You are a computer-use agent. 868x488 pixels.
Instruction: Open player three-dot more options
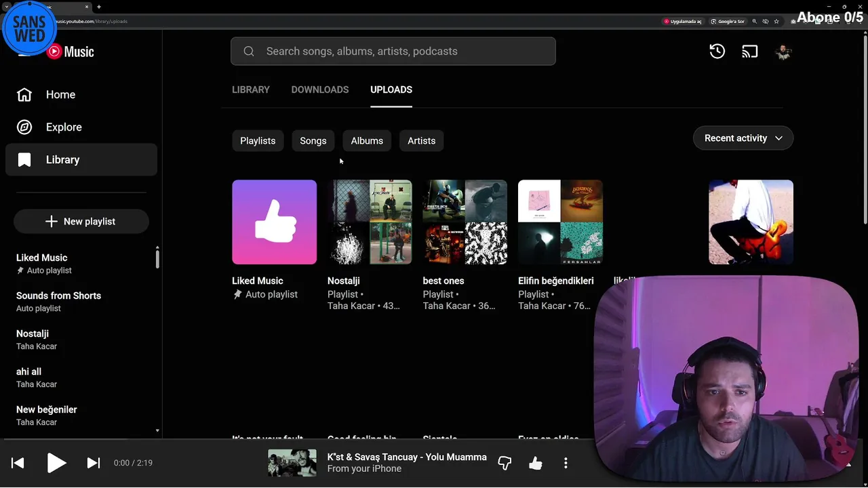pyautogui.click(x=566, y=463)
